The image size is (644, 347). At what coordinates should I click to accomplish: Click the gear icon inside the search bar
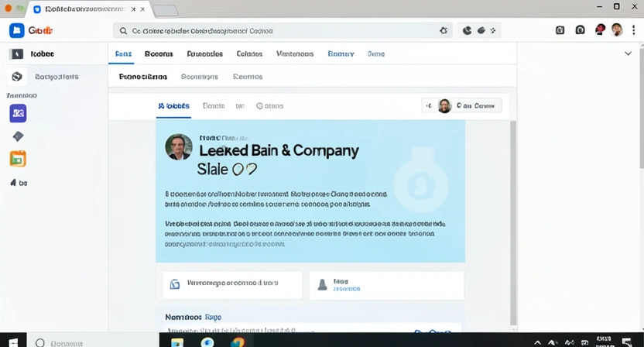click(444, 30)
